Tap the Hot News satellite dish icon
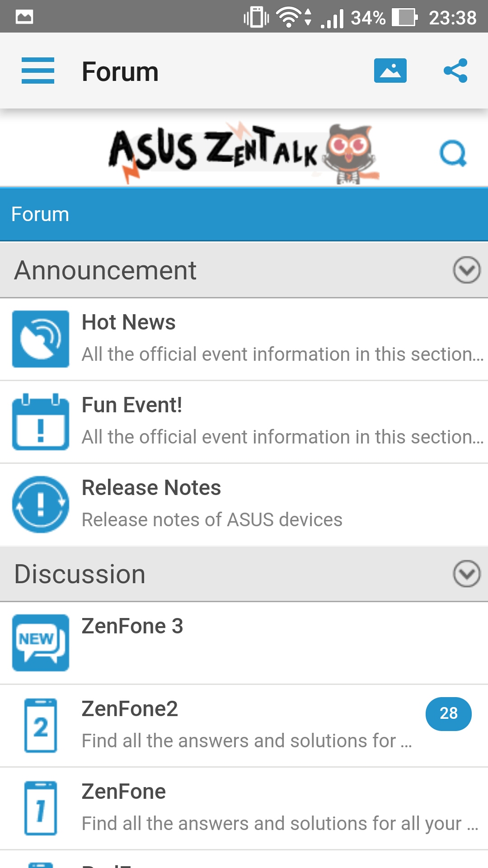The height and width of the screenshot is (868, 488). (41, 339)
